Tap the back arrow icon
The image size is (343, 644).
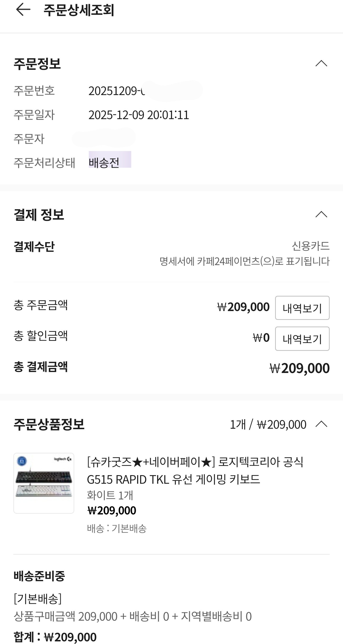pos(23,10)
